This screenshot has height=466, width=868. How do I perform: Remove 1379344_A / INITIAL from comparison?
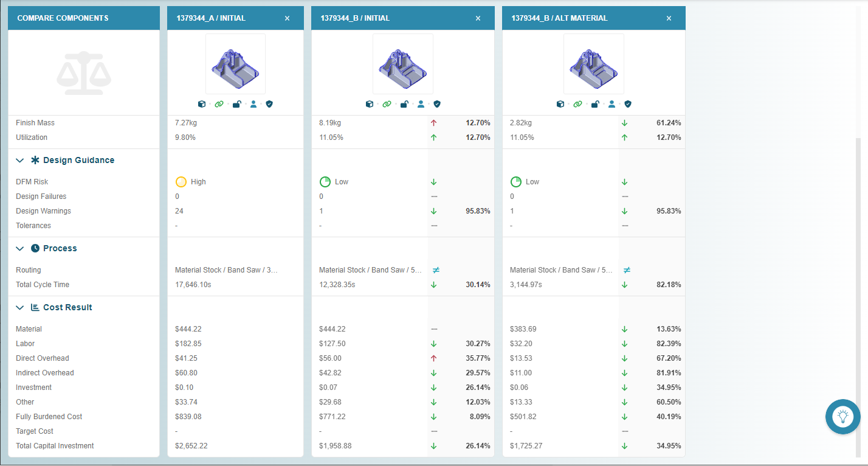click(x=287, y=18)
